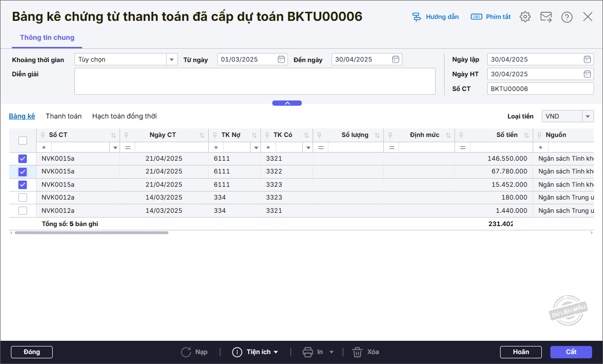Open the settings gear icon
This screenshot has width=603, height=364.
[525, 17]
